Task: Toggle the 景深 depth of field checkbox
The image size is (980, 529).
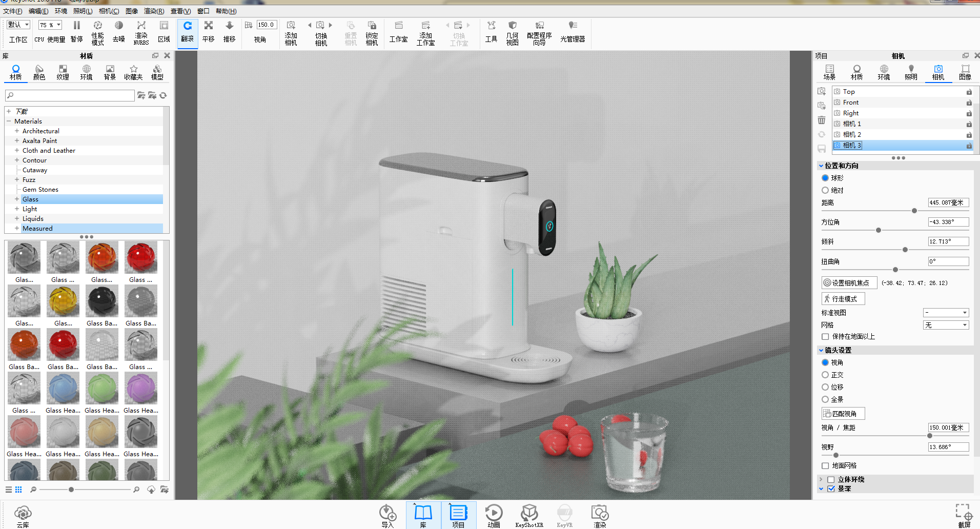Action: (831, 489)
